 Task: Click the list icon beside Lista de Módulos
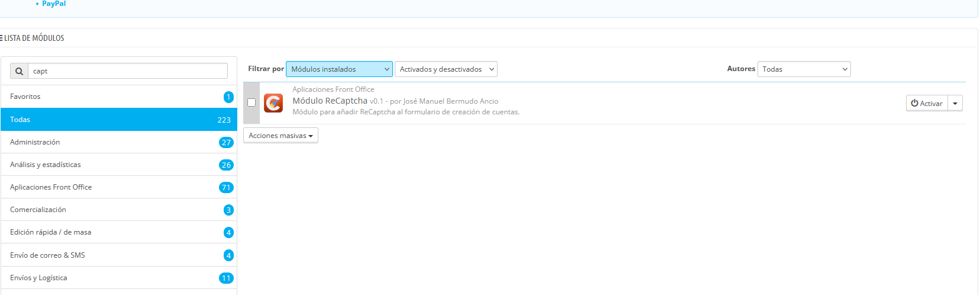(x=1, y=38)
